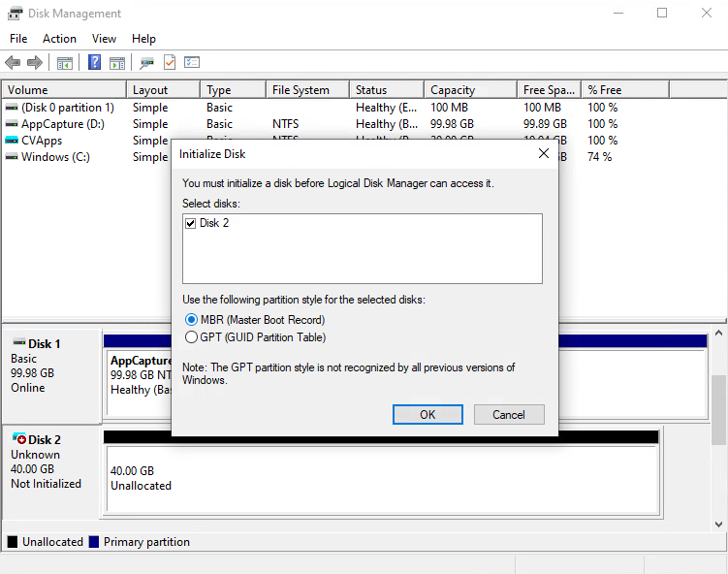Click the Forward arrow toolbar icon

[35, 62]
